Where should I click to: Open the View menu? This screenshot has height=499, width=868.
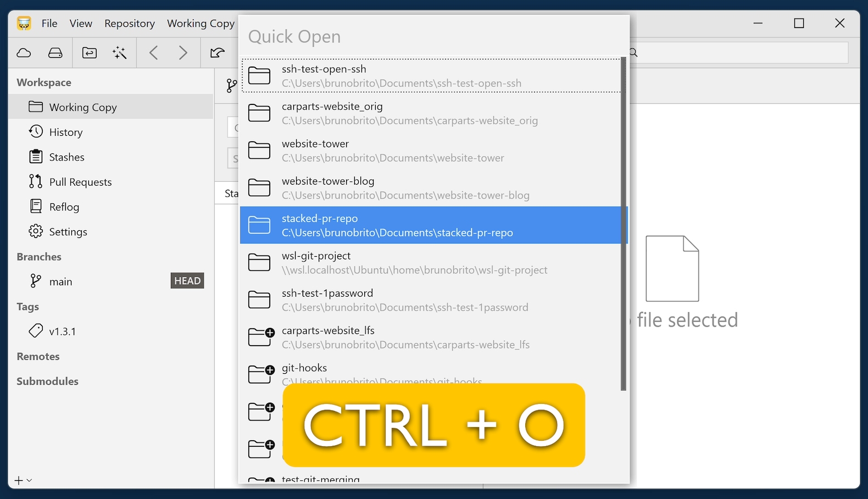pyautogui.click(x=81, y=23)
